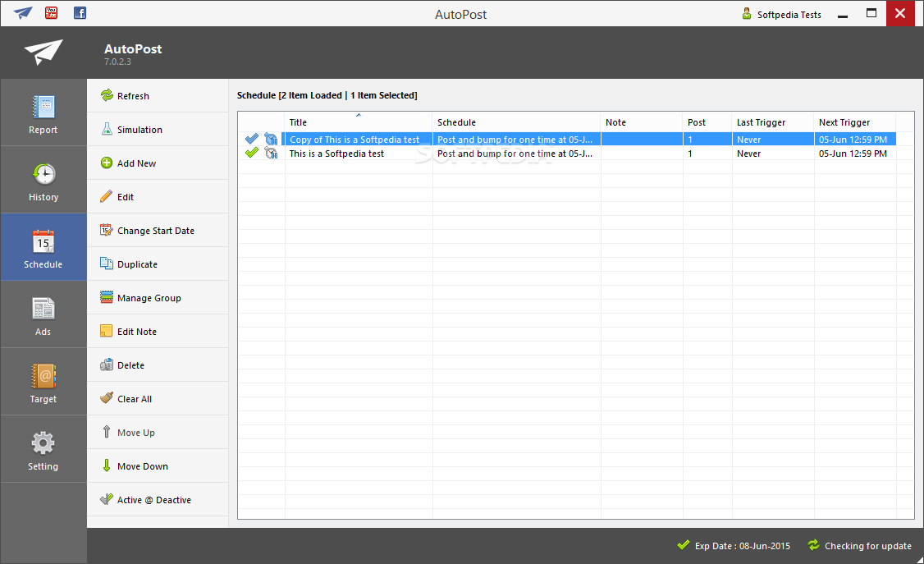This screenshot has width=924, height=564.
Task: Click the Active @ Deactive checkmark icon
Action: (106, 499)
